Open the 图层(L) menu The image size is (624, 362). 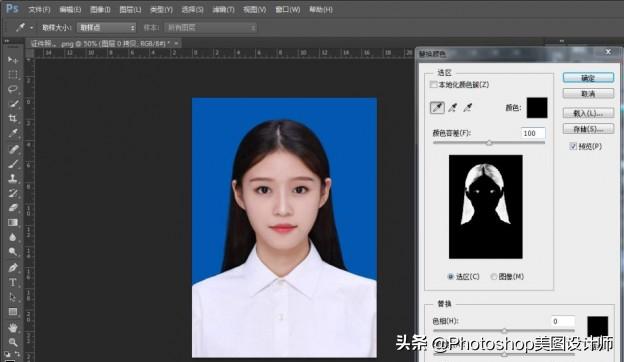130,10
